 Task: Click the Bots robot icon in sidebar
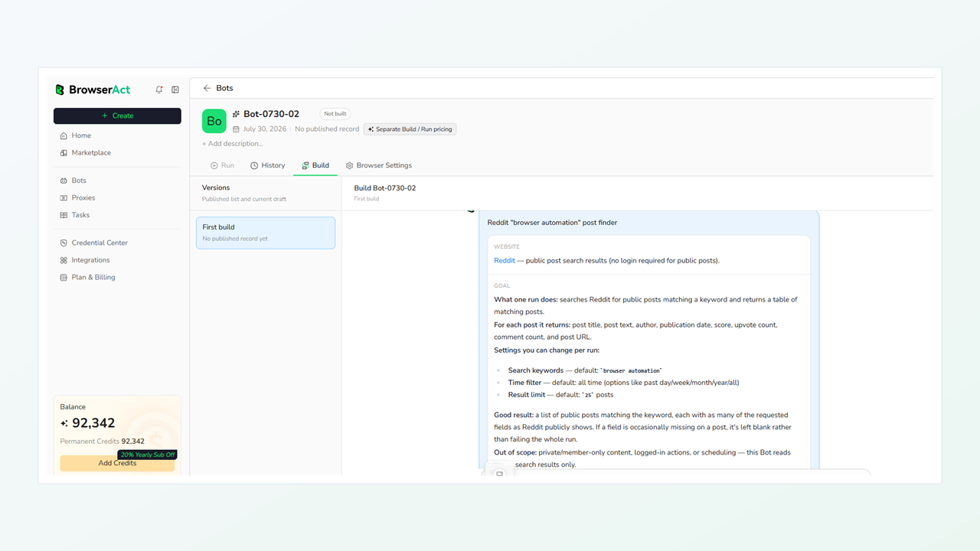(64, 181)
